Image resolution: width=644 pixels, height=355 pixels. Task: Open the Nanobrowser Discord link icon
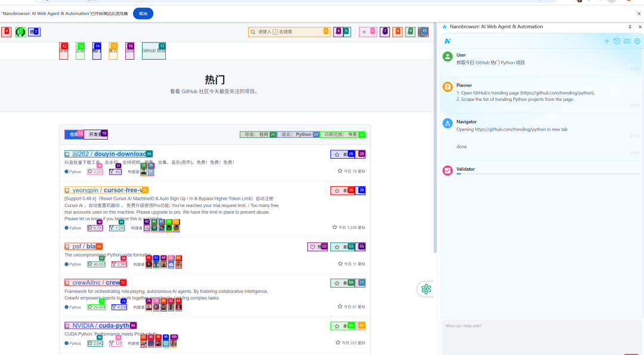[627, 41]
